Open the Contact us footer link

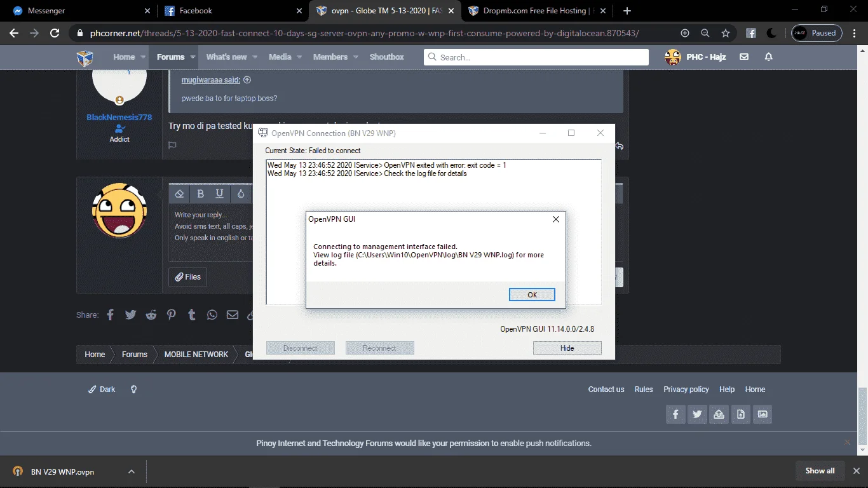coord(606,390)
